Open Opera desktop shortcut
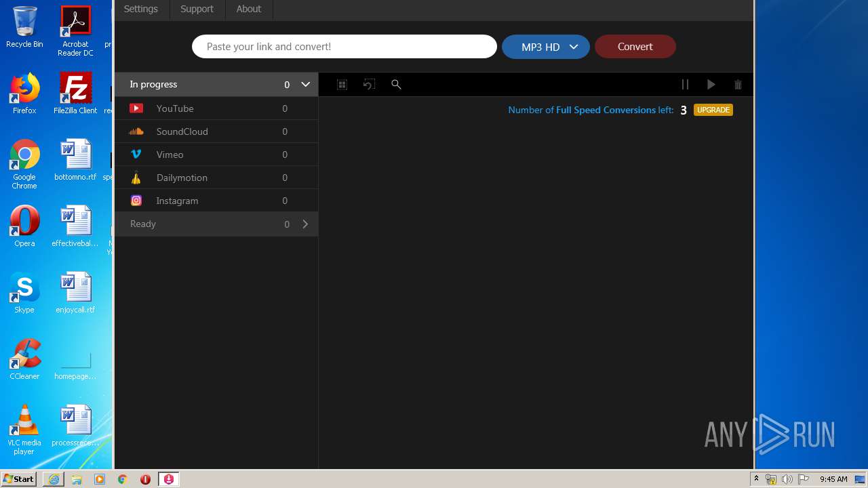Image resolution: width=868 pixels, height=488 pixels. 24,226
